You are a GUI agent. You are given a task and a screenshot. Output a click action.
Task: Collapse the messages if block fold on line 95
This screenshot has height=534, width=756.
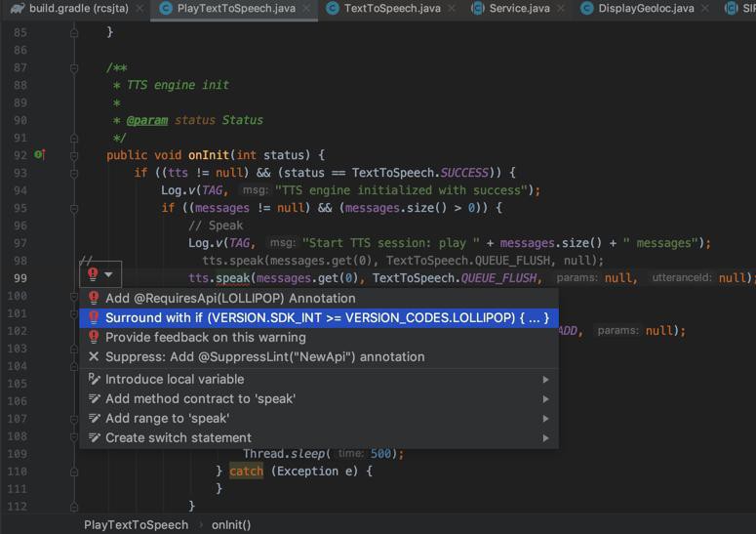point(74,209)
